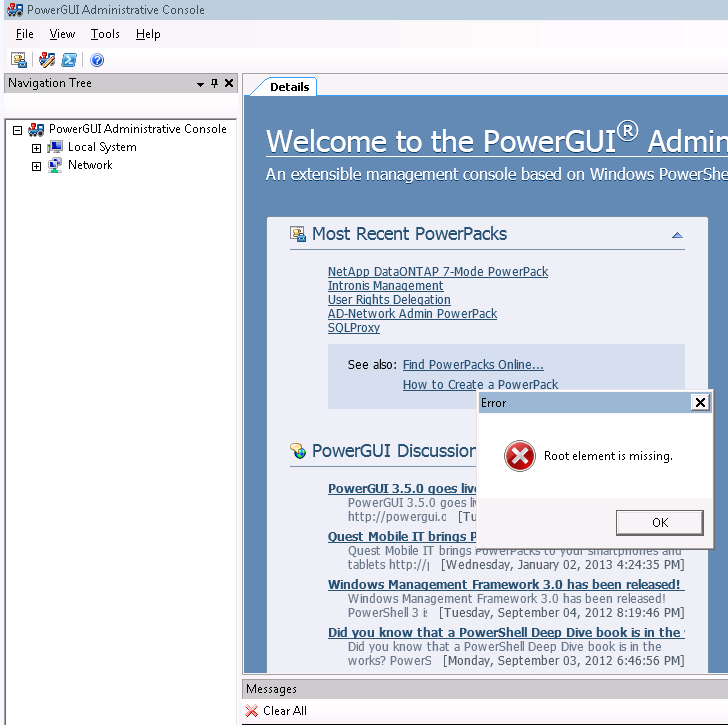This screenshot has height=725, width=728.
Task: Click the red error icon in dialog
Action: click(x=520, y=456)
